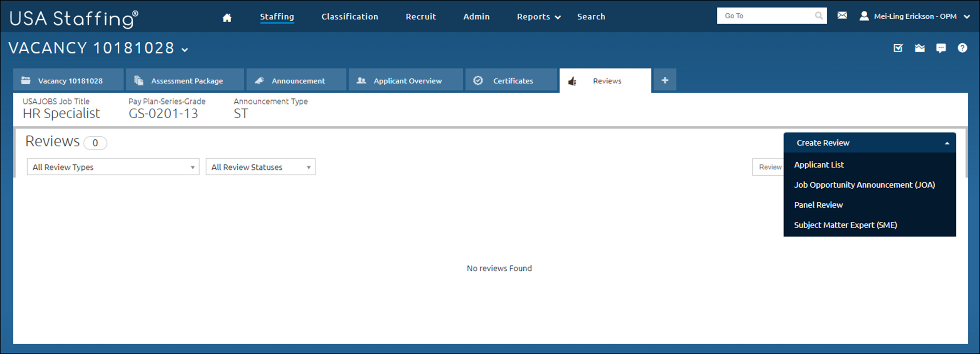Open the Search menu item
Image resolution: width=980 pixels, height=354 pixels.
[591, 16]
